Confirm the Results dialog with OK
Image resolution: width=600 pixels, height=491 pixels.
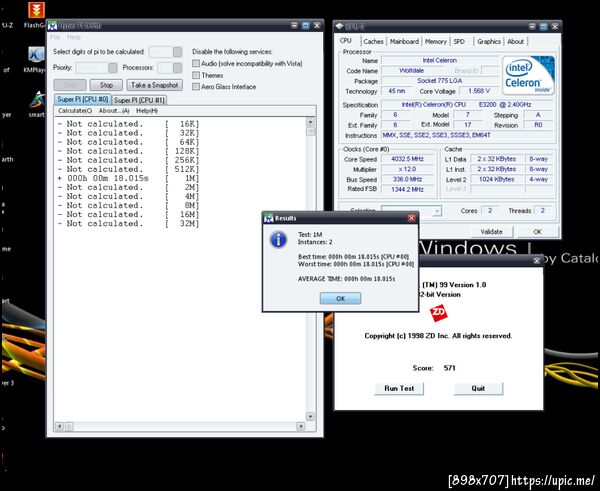pos(340,299)
